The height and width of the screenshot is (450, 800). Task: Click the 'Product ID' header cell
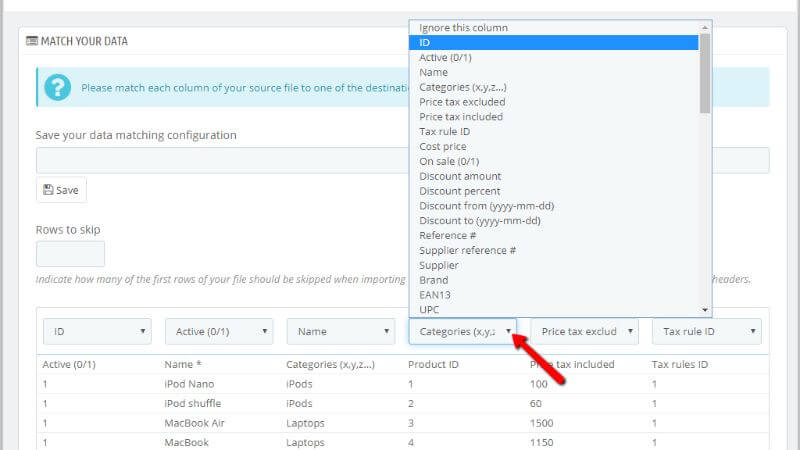point(433,364)
